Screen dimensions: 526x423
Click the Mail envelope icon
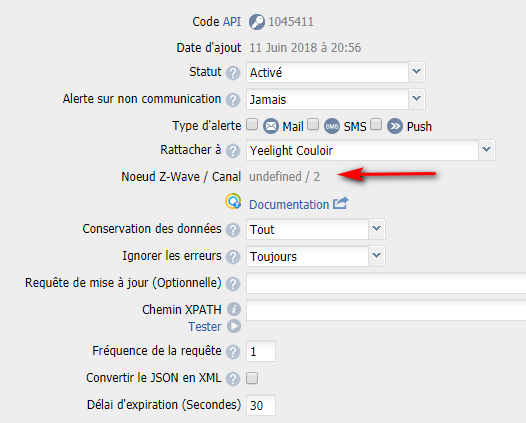click(271, 126)
